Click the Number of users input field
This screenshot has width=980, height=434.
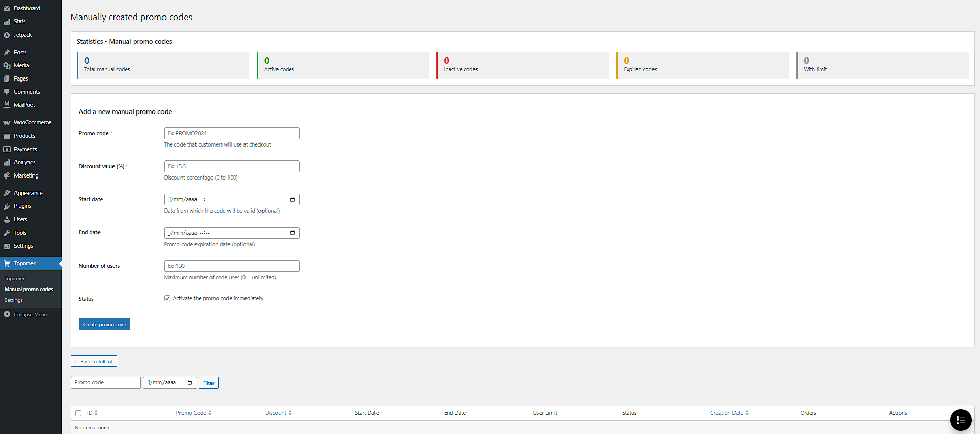click(x=232, y=266)
